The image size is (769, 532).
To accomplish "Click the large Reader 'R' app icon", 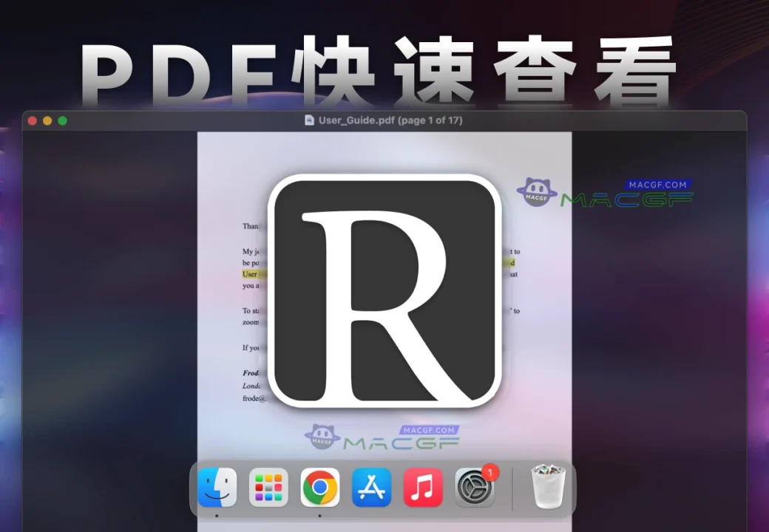I will [384, 290].
